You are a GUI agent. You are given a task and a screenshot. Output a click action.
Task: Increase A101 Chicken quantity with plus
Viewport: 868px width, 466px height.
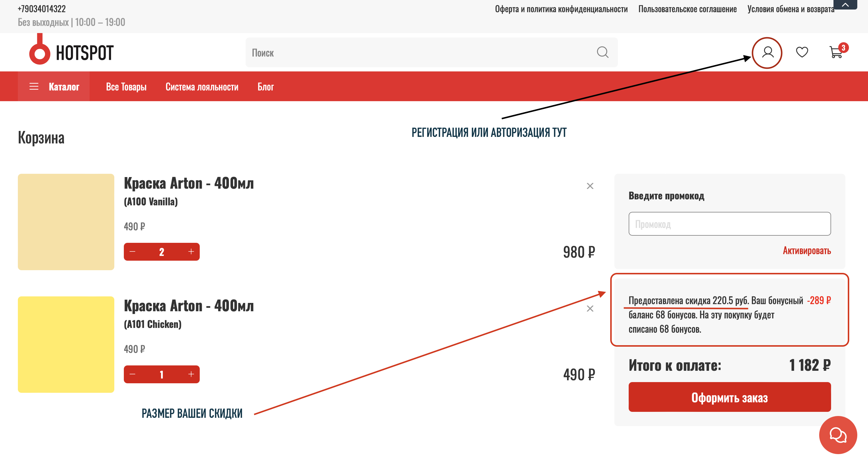[191, 374]
